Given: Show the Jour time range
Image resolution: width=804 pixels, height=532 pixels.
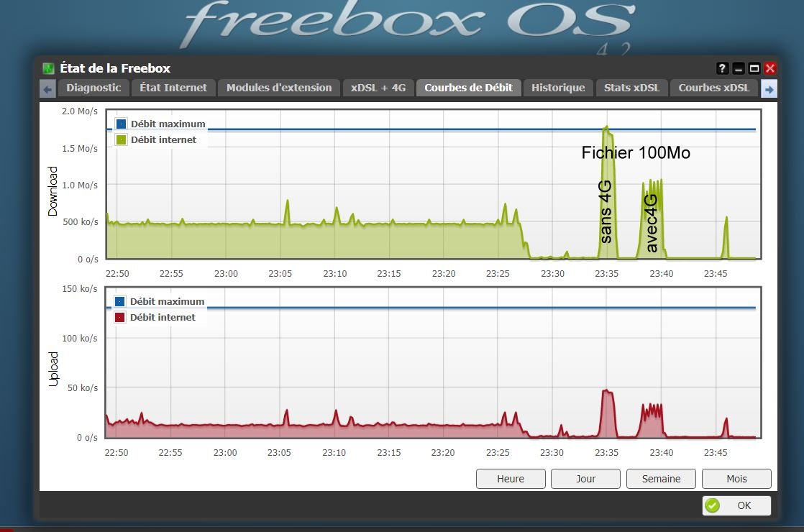Looking at the screenshot, I should pyautogui.click(x=585, y=479).
